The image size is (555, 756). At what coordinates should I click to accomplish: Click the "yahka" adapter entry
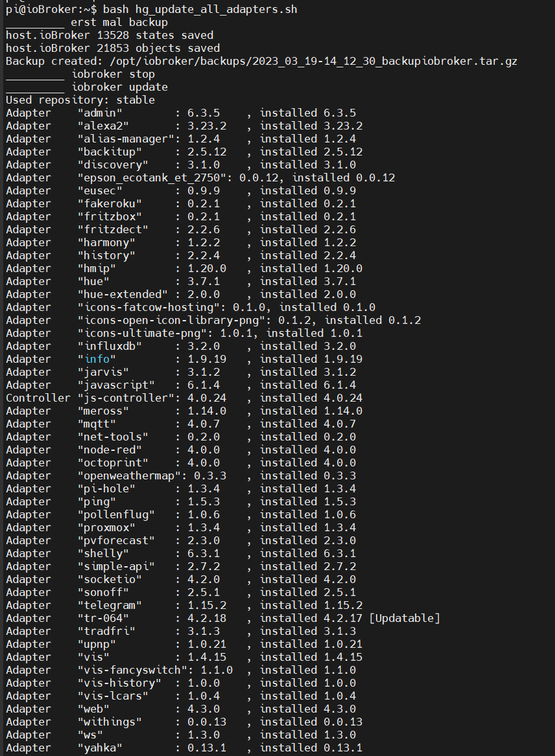click(x=184, y=748)
